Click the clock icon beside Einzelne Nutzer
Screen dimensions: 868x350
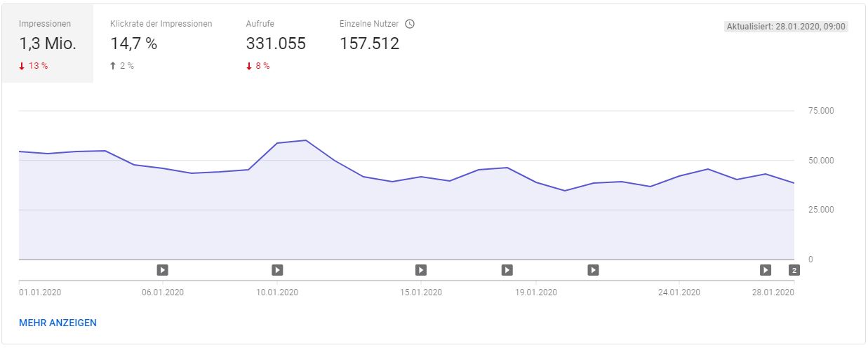[410, 24]
